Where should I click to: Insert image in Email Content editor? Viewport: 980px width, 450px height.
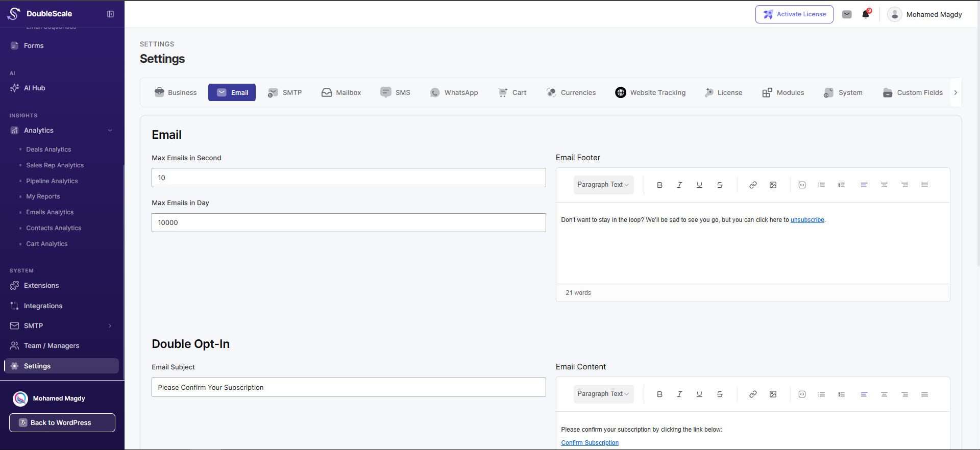pyautogui.click(x=773, y=394)
